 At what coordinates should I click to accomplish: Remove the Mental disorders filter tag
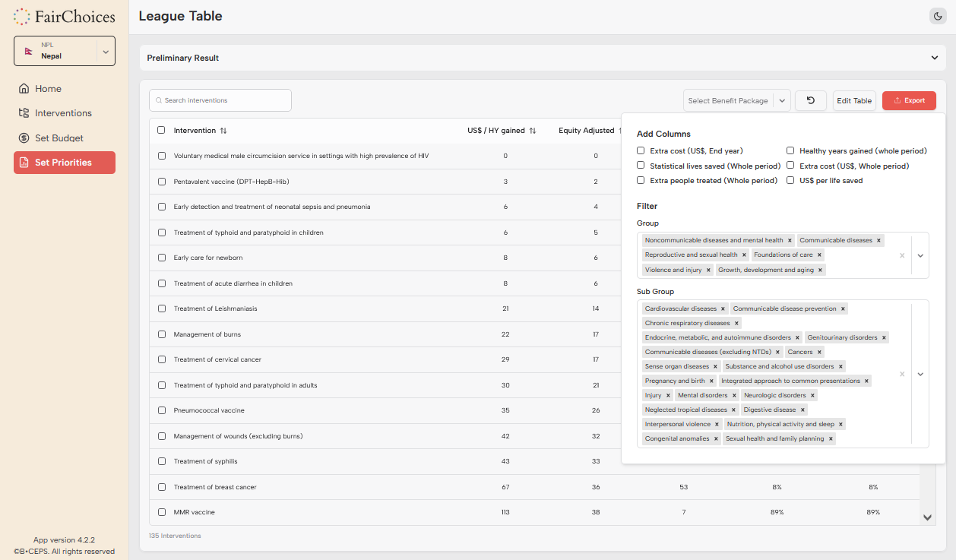(x=734, y=395)
